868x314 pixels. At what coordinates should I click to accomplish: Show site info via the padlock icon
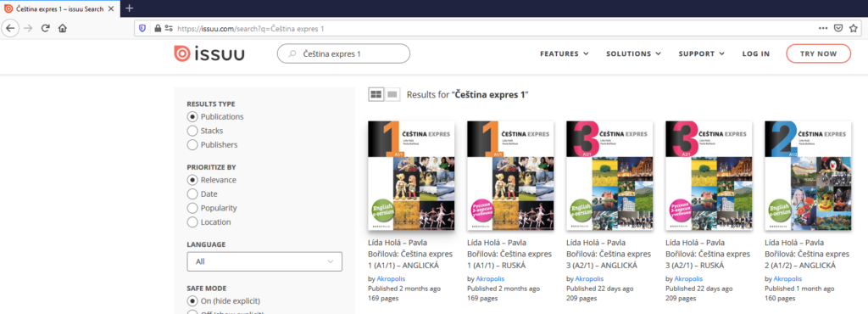pyautogui.click(x=158, y=28)
